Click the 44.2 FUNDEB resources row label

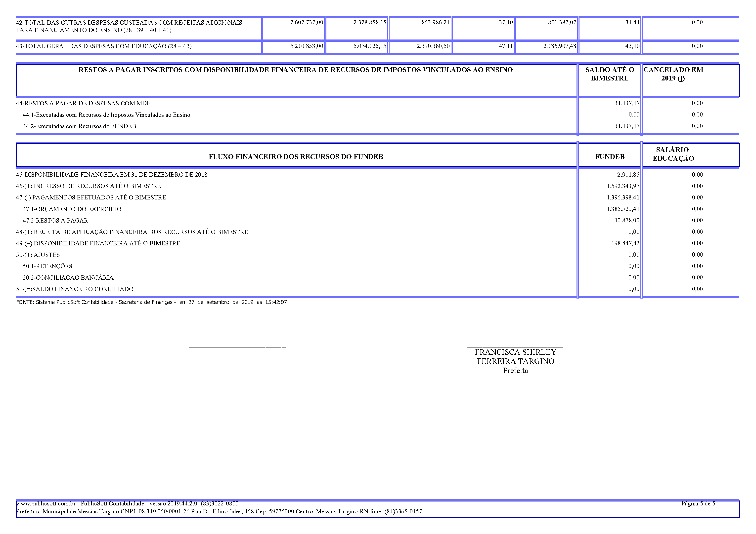coord(79,126)
